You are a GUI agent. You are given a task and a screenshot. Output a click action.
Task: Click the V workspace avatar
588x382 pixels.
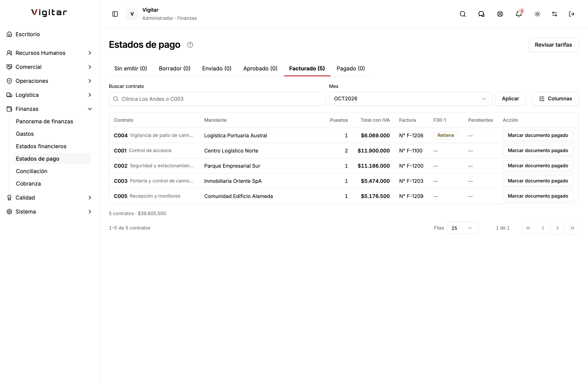132,14
